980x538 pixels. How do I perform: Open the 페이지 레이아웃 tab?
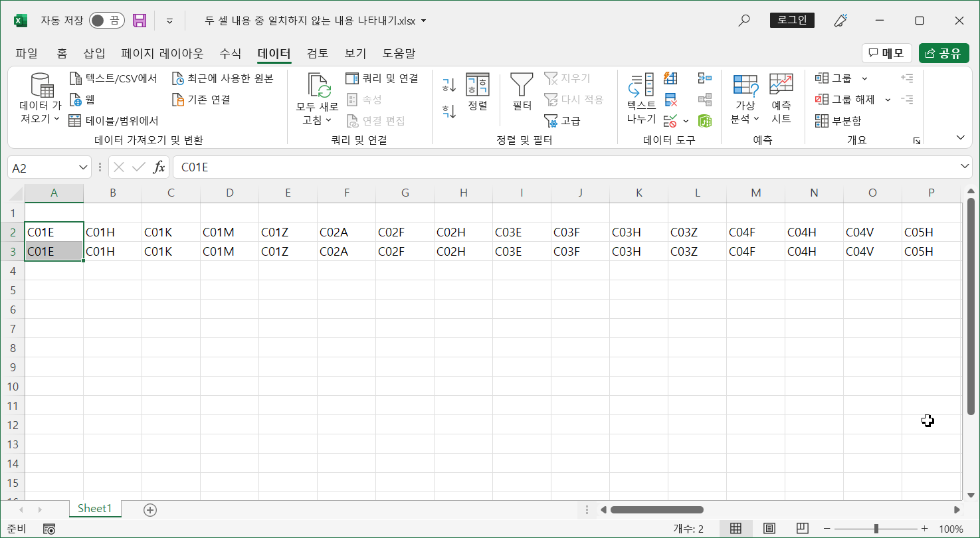coord(162,54)
